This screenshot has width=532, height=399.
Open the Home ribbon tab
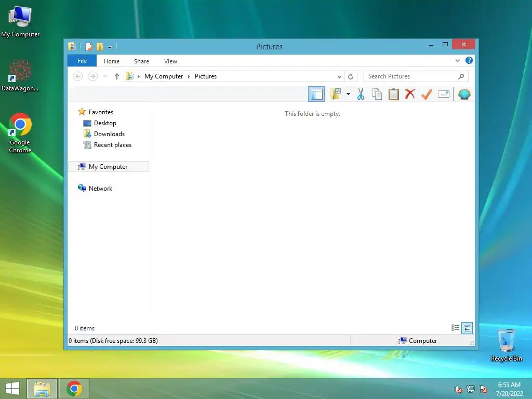point(112,61)
